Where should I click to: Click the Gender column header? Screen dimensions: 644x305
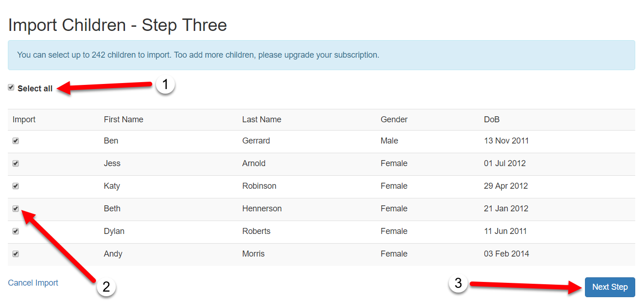tap(394, 120)
